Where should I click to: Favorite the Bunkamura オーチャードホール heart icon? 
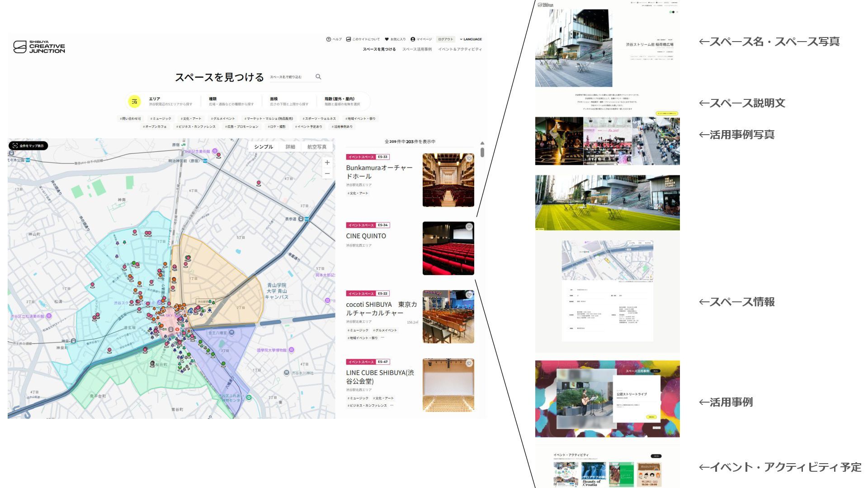tap(469, 159)
